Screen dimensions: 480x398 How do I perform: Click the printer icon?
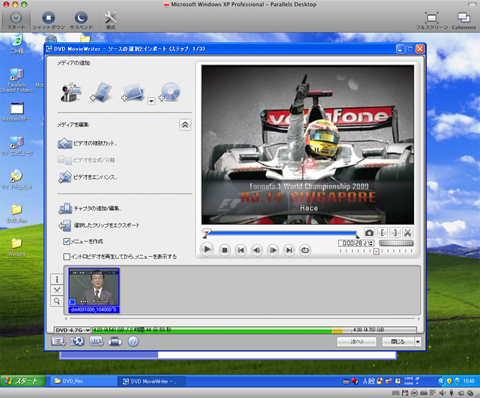[x=115, y=342]
